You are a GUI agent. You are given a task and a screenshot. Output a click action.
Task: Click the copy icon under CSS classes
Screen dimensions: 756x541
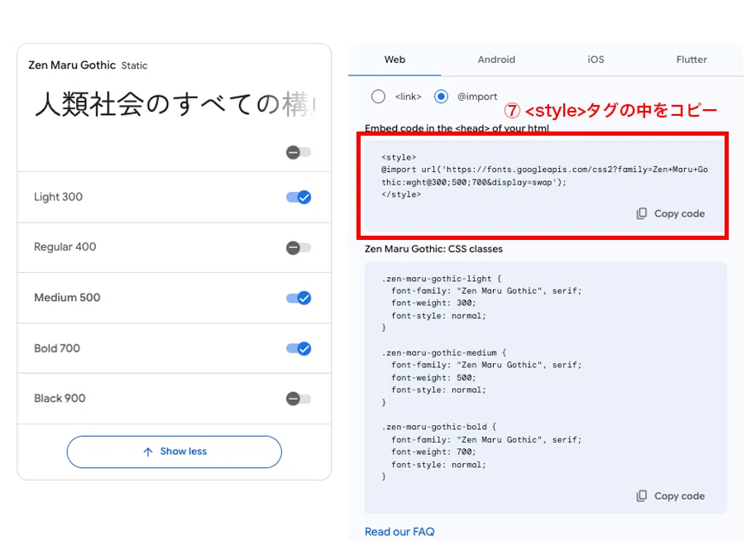click(641, 496)
